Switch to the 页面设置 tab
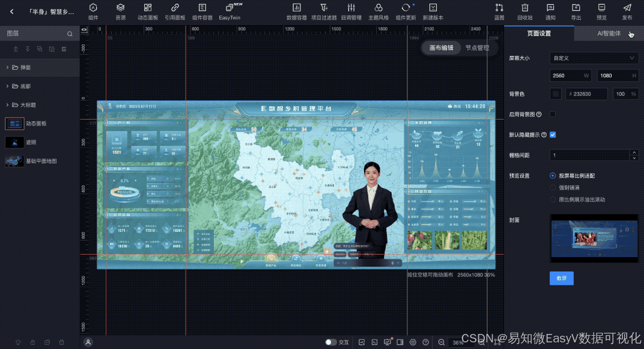Viewport: 644px width, 349px height. pyautogui.click(x=539, y=34)
